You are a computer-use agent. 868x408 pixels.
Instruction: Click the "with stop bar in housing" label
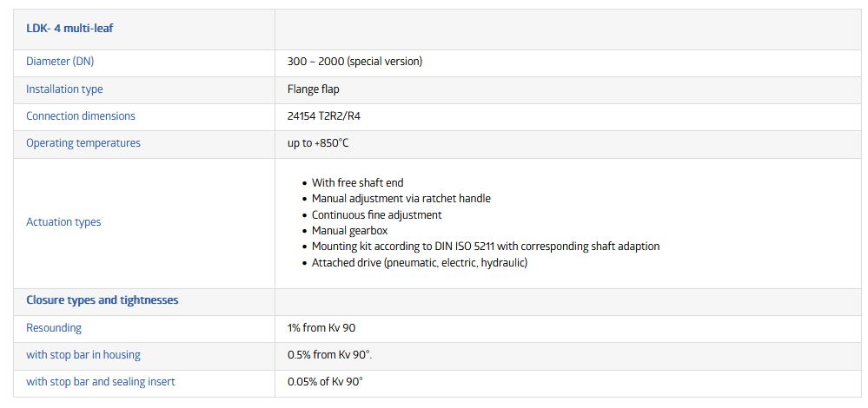tap(83, 355)
